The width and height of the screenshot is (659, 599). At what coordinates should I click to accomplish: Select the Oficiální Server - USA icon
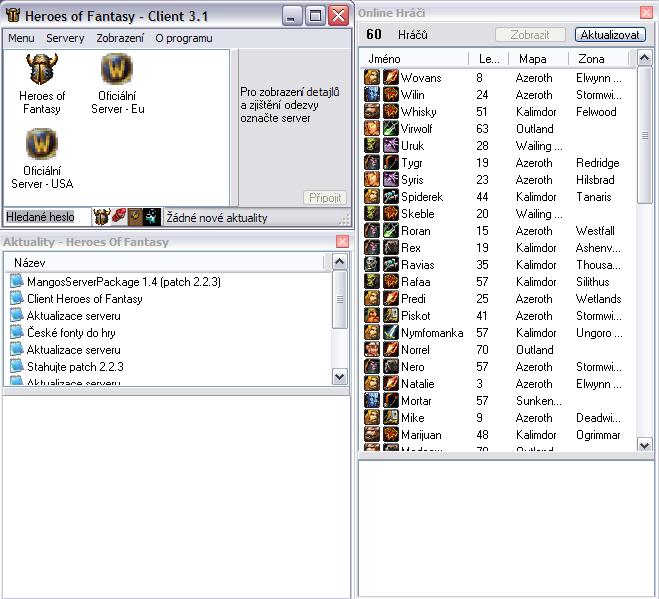42,159
